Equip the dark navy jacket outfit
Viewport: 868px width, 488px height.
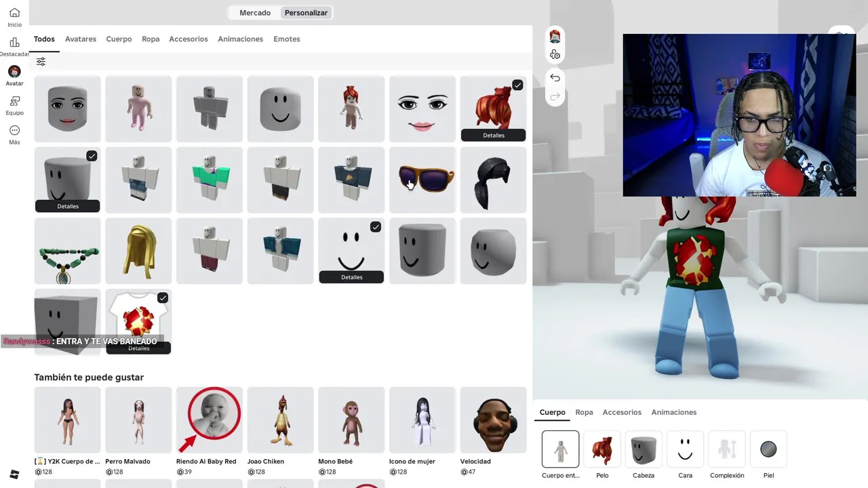[x=351, y=180]
